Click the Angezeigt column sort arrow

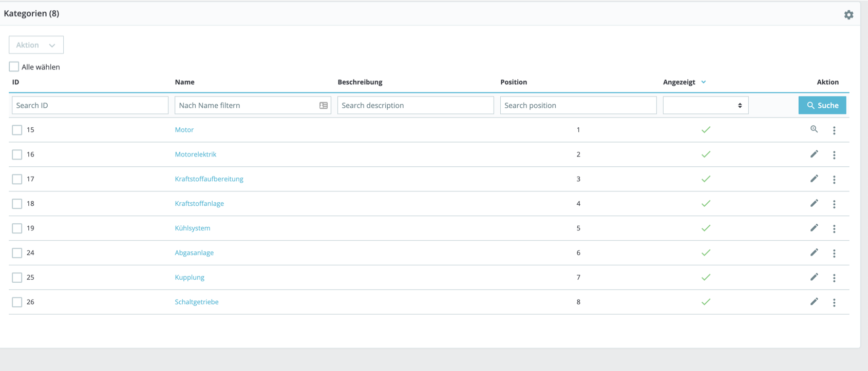(704, 82)
